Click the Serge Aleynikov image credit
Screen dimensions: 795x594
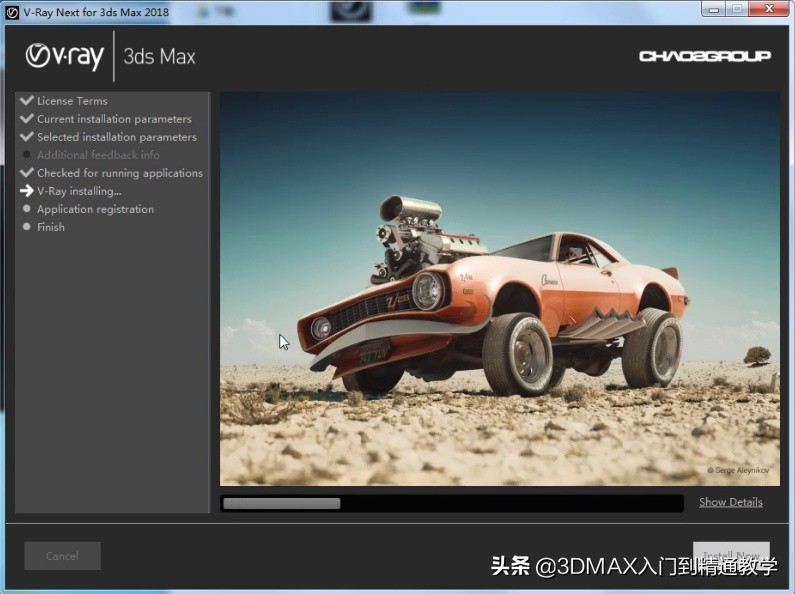point(738,470)
